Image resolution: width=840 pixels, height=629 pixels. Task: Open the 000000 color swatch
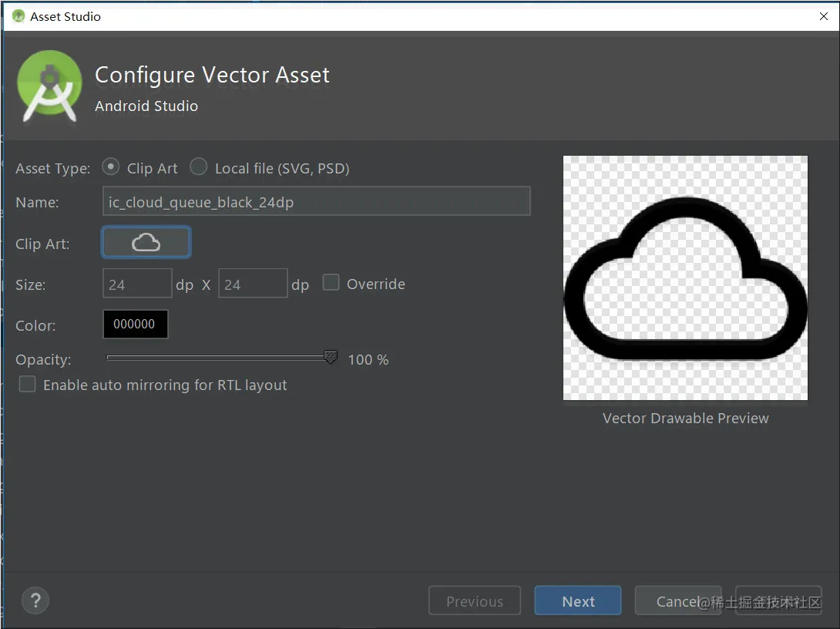click(135, 325)
